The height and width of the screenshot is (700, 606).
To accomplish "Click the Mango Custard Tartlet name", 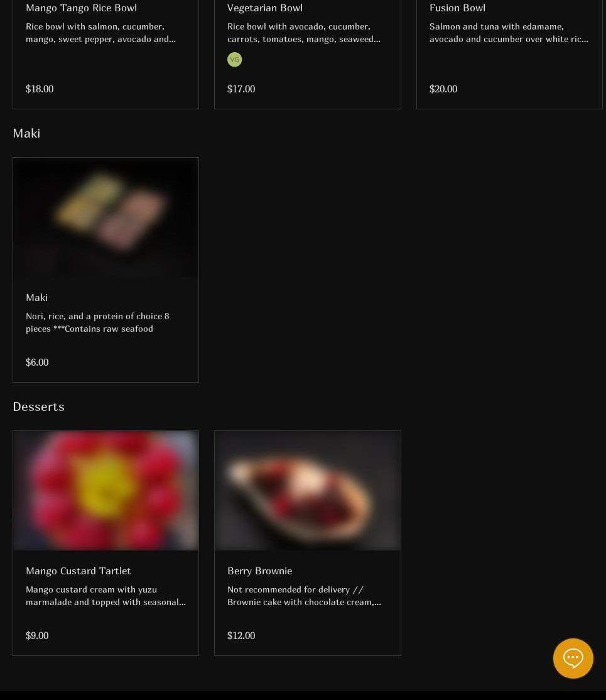I will point(78,571).
